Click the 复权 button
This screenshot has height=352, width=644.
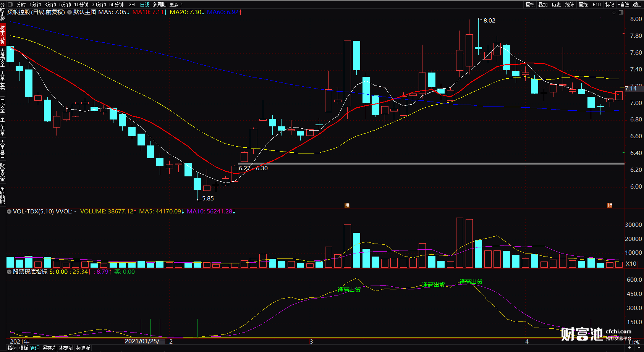(530, 5)
